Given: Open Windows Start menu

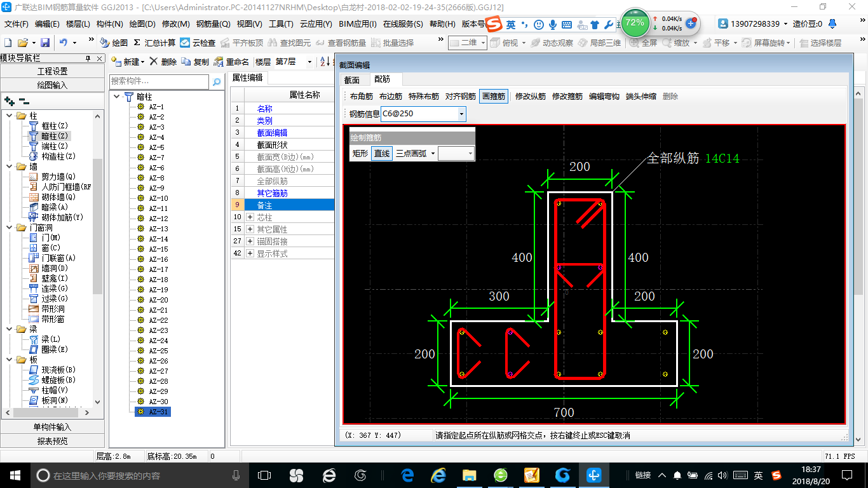Looking at the screenshot, I should click(x=15, y=475).
